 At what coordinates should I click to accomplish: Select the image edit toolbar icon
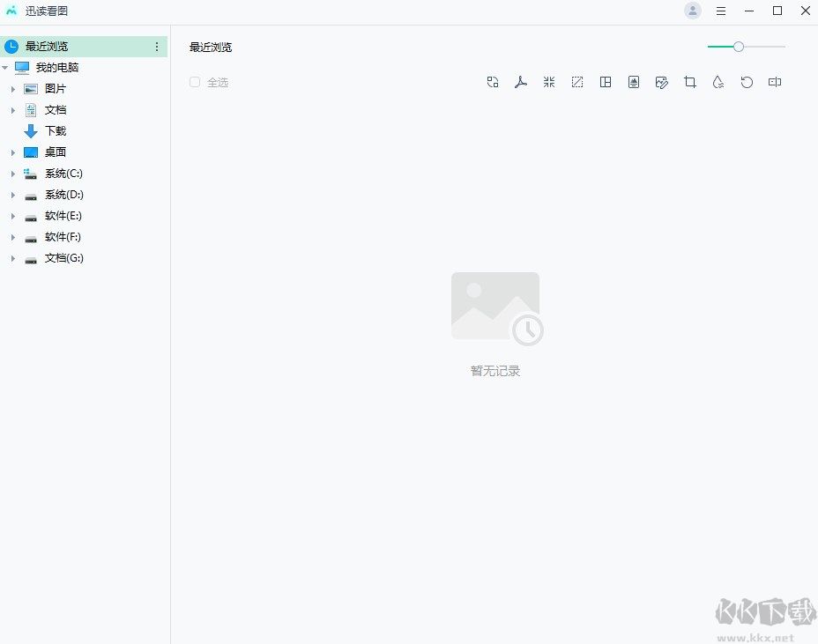pos(662,81)
